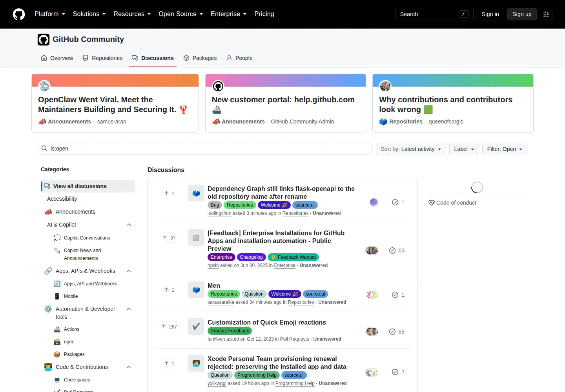Viewport: 565px width, 392px height.
Task: Upvote the Enterprise Installations feedback discussion
Action: point(169,238)
